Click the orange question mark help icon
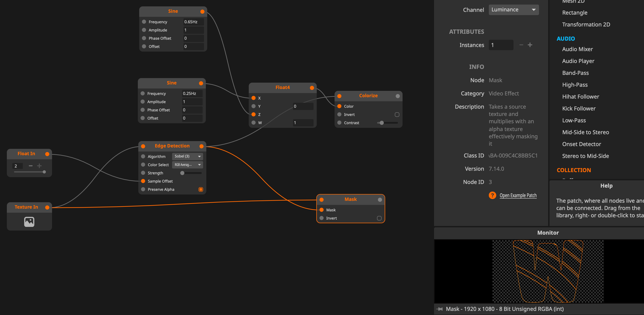The height and width of the screenshot is (315, 644). pyautogui.click(x=492, y=195)
